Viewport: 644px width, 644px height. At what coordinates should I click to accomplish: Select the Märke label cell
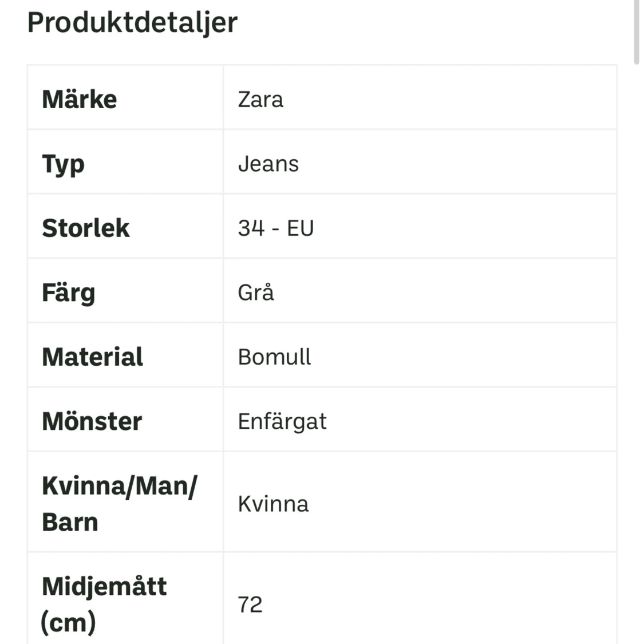click(x=125, y=97)
